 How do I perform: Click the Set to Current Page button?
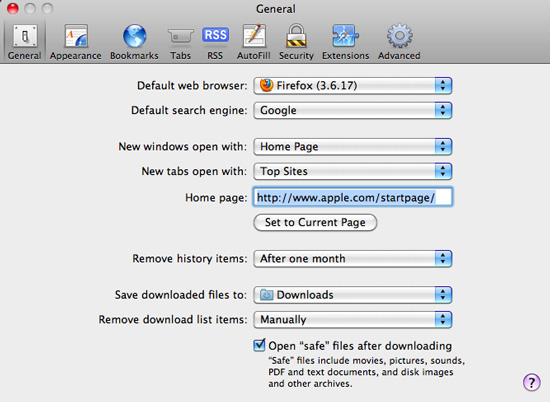tap(315, 222)
